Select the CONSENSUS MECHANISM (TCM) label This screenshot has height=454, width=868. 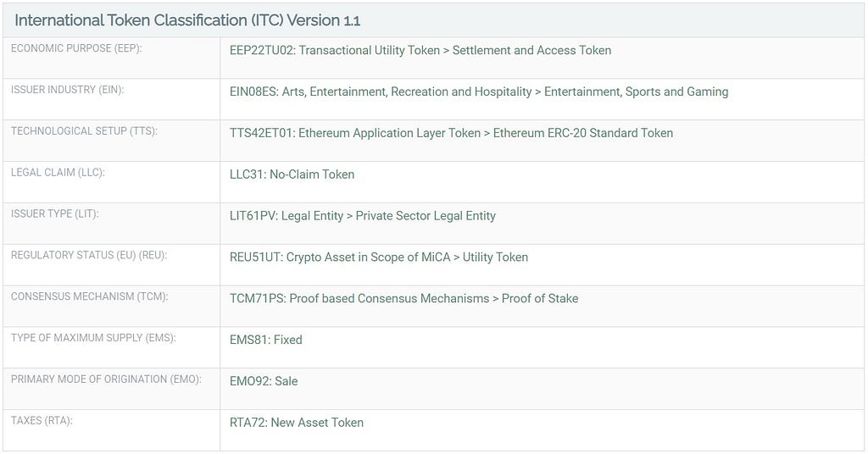click(90, 296)
